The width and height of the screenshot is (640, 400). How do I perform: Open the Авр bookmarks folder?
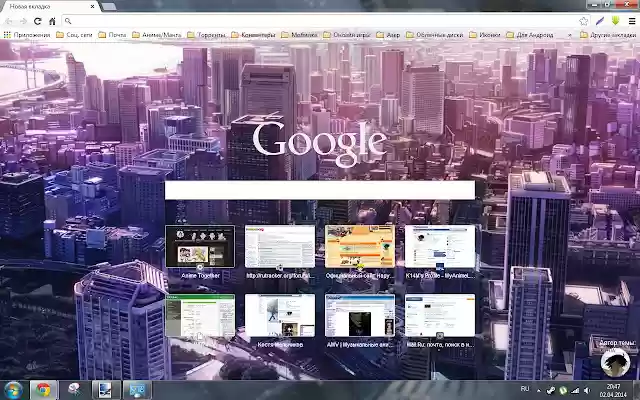tap(388, 35)
